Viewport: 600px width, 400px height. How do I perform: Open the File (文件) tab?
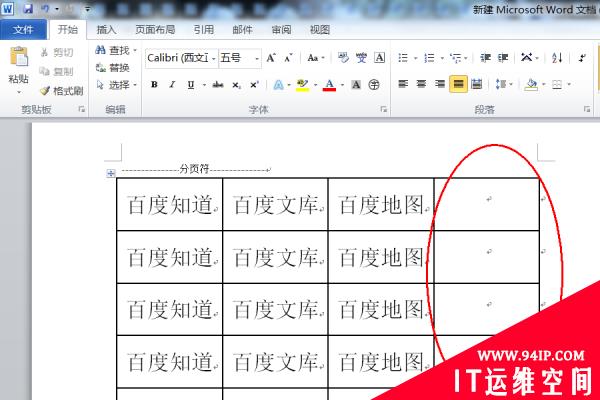pos(23,29)
